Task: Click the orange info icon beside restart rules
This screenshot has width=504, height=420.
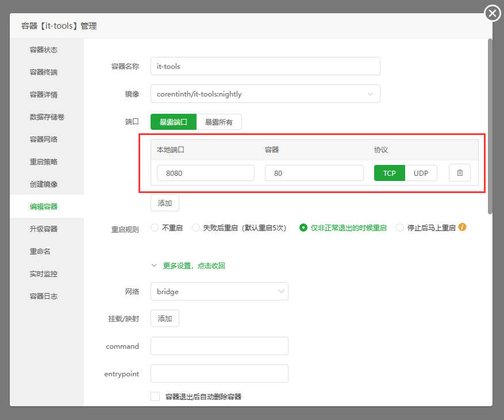Action: click(463, 227)
